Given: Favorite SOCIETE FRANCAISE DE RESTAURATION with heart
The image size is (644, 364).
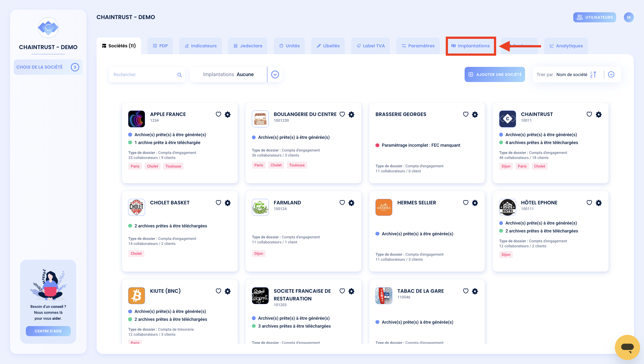Looking at the screenshot, I should tap(342, 291).
